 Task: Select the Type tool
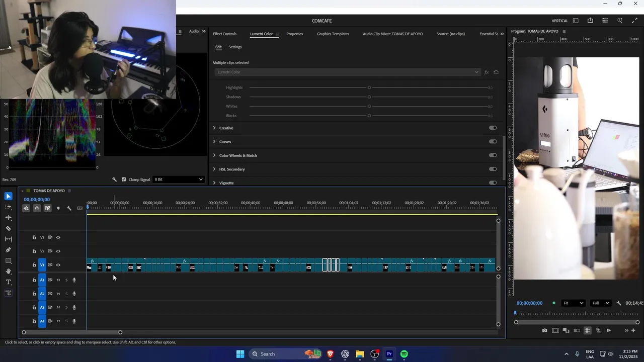click(x=9, y=282)
